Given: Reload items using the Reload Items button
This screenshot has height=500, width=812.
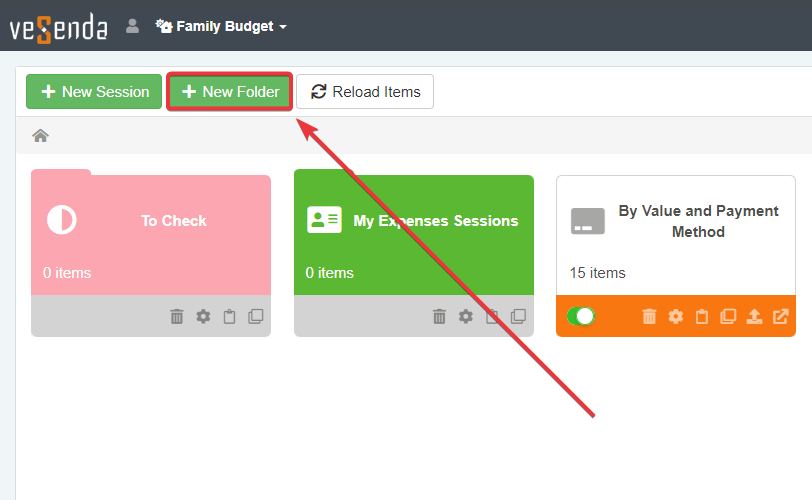Looking at the screenshot, I should click(x=365, y=92).
